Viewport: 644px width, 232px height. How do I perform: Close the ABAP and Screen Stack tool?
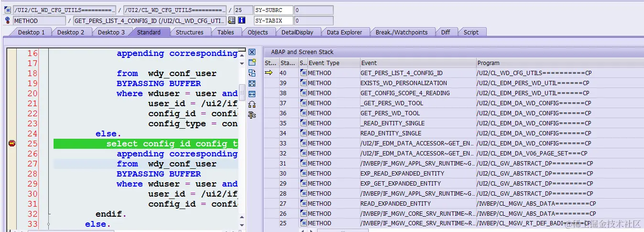(x=252, y=52)
